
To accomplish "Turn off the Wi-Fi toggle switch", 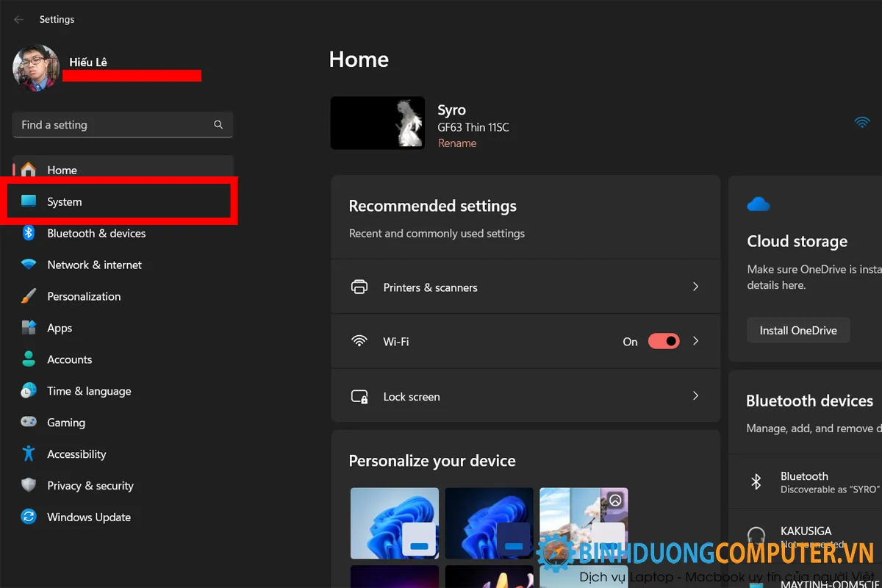I will coord(663,341).
